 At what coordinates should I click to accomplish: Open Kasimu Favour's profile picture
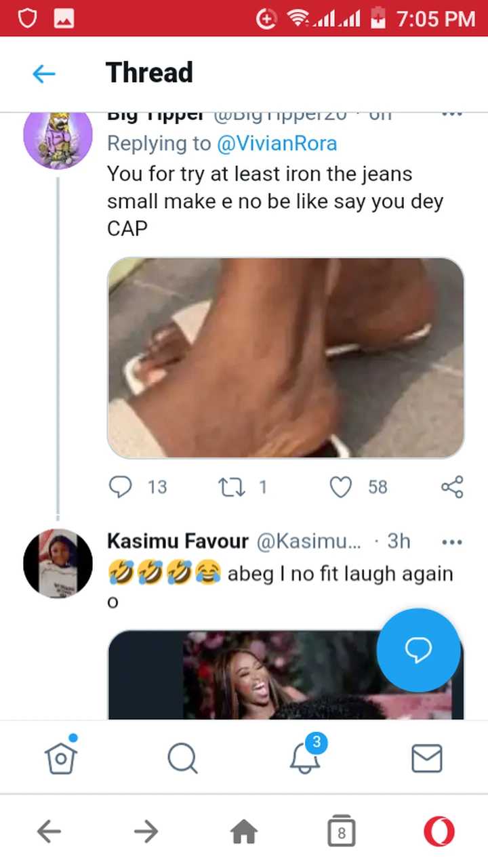(x=58, y=563)
